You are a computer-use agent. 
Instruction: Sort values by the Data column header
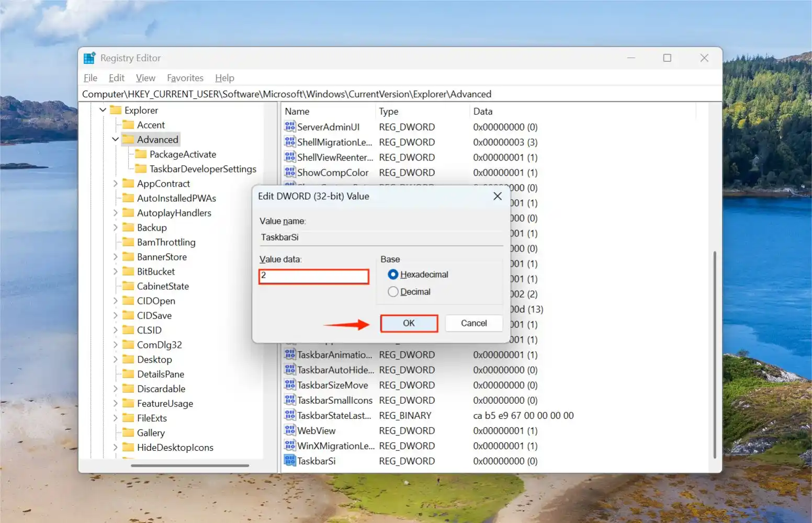(x=582, y=111)
